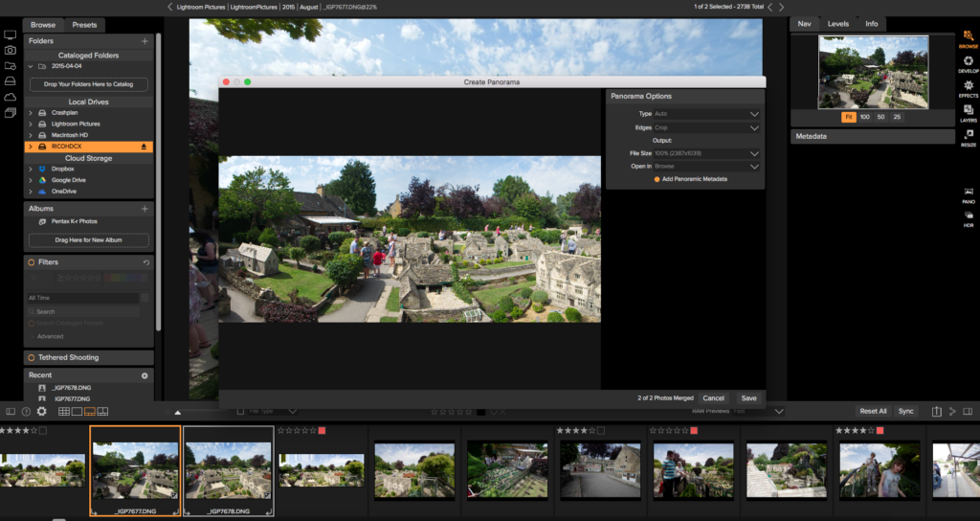Click the share export icon
980x521 pixels.
pyautogui.click(x=936, y=412)
